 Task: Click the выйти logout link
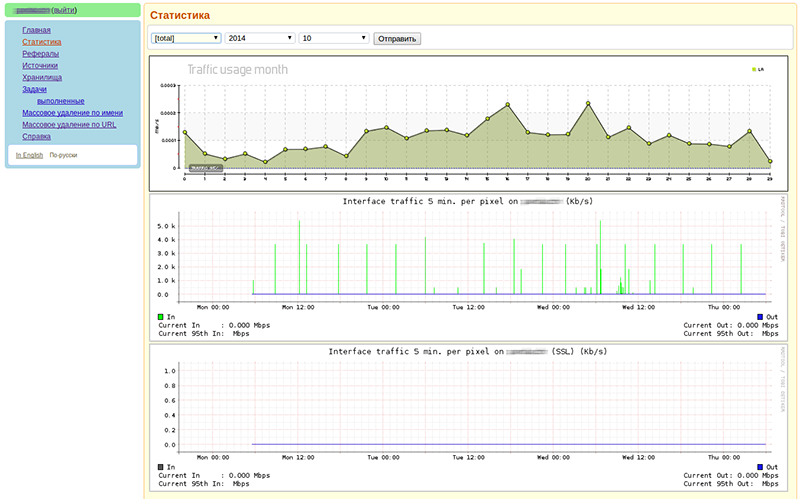coord(66,9)
